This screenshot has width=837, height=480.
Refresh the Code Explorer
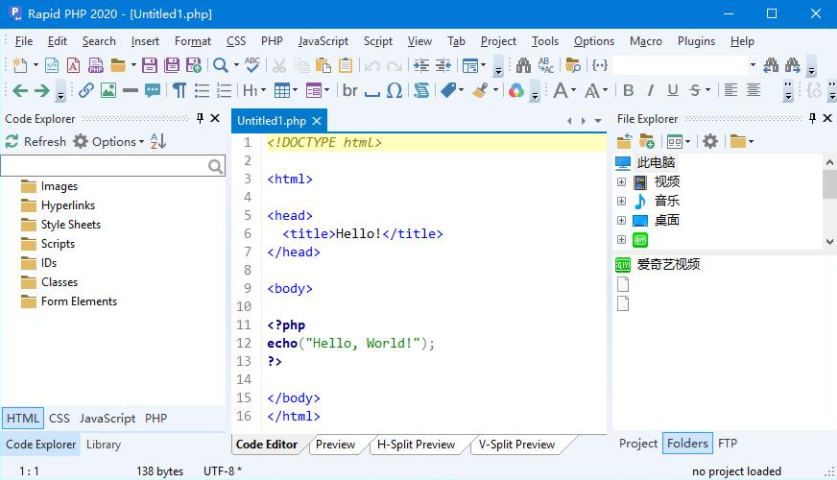click(36, 141)
